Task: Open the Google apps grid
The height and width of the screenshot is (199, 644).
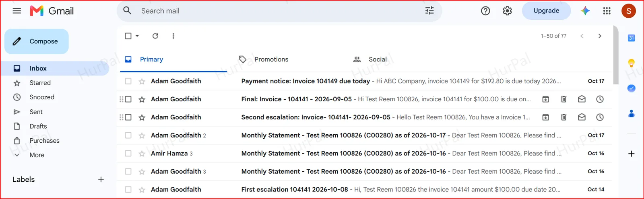Action: pyautogui.click(x=607, y=11)
